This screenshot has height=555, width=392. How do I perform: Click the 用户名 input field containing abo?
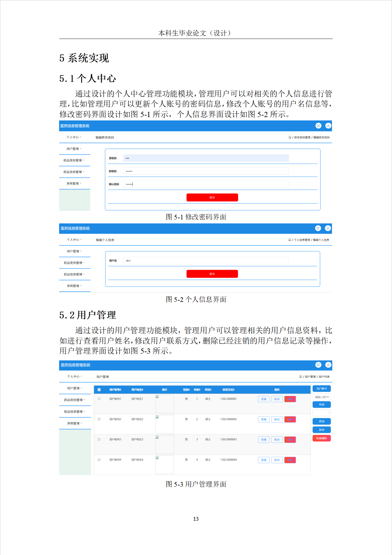[206, 260]
